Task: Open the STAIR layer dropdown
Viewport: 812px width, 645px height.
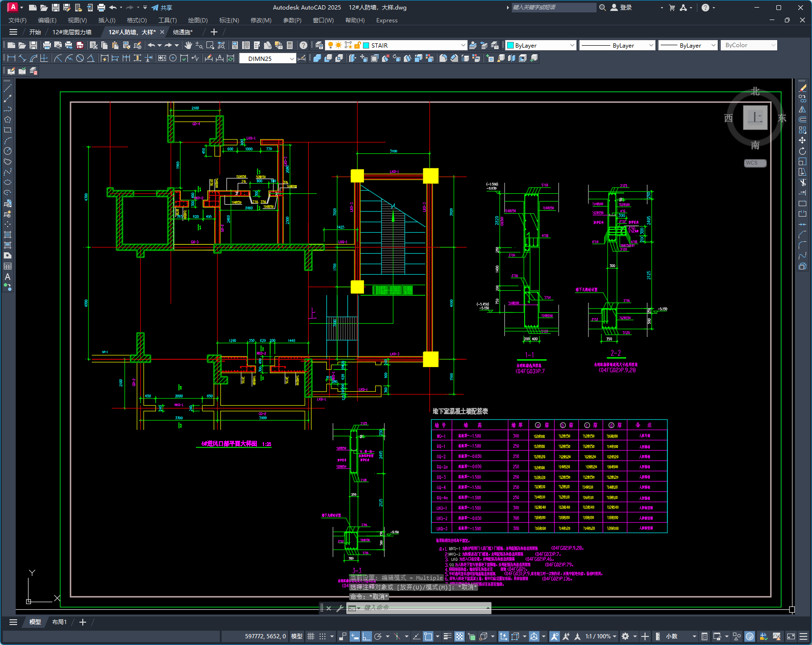Action: pos(463,45)
